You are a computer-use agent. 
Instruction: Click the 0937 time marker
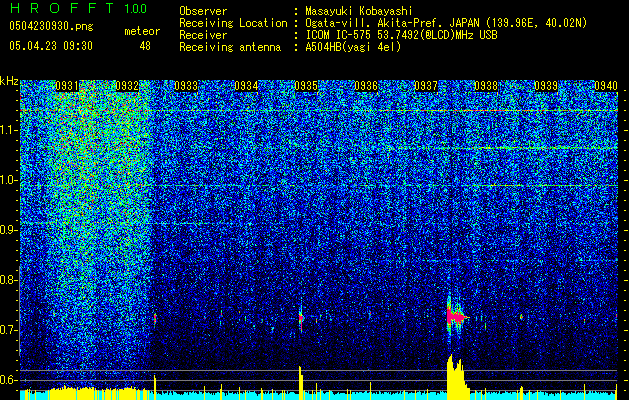pos(426,86)
